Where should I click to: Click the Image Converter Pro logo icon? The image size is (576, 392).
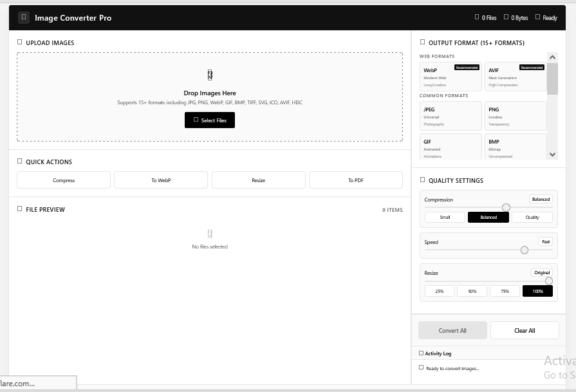pyautogui.click(x=24, y=17)
